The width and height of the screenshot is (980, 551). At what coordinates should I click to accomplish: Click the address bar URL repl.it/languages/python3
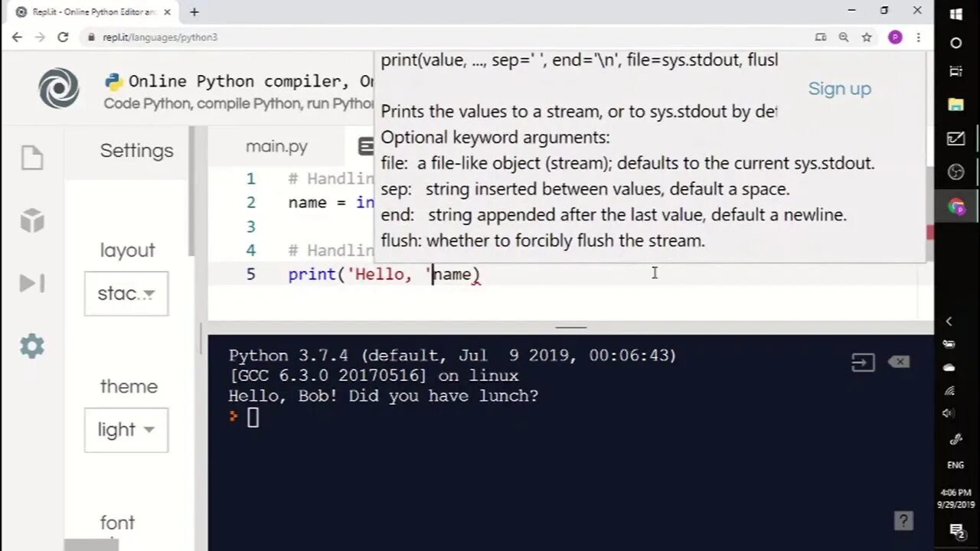[160, 37]
